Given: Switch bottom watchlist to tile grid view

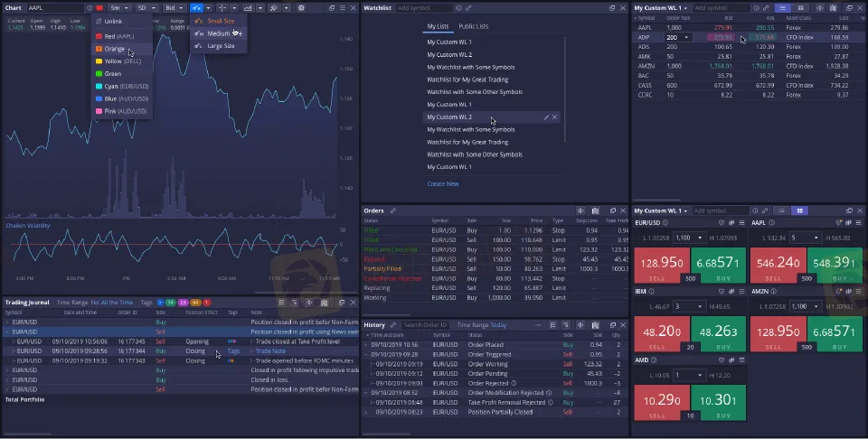Looking at the screenshot, I should click(798, 210).
